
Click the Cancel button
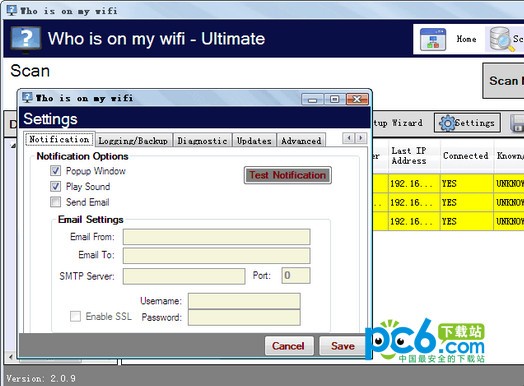pos(289,346)
